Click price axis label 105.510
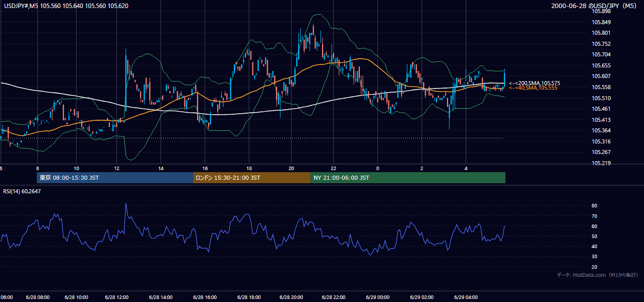This screenshot has height=302, width=644. (601, 98)
